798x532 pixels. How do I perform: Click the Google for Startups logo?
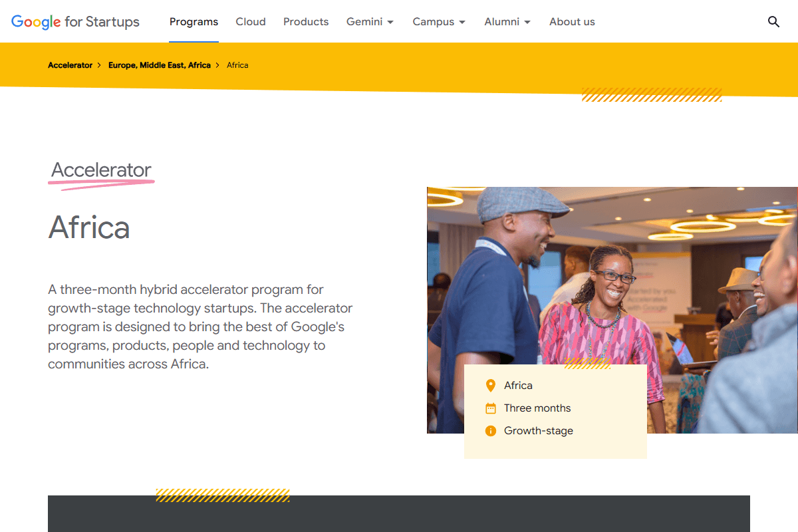pyautogui.click(x=75, y=22)
